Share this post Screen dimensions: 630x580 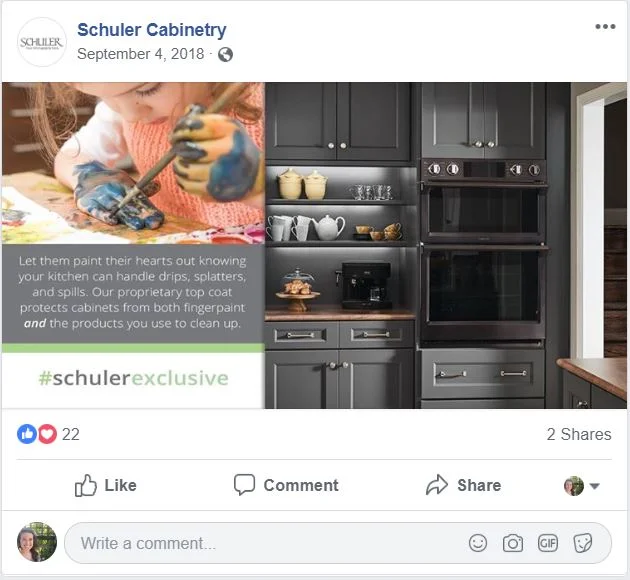point(463,485)
